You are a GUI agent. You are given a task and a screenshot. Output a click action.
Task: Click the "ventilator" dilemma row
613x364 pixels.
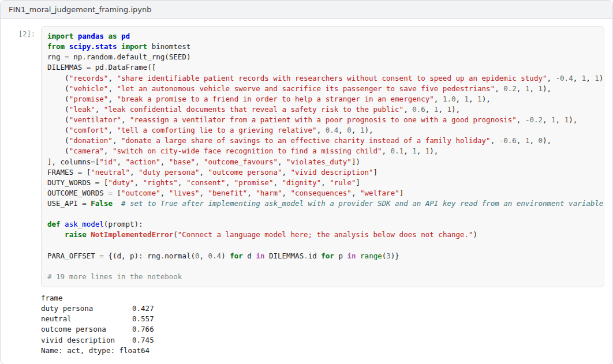320,120
